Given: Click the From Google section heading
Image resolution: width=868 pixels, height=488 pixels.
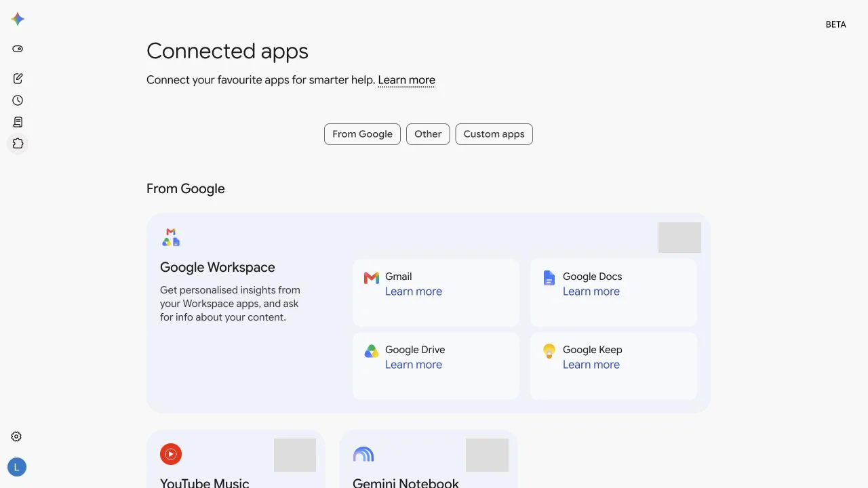Looking at the screenshot, I should (185, 188).
